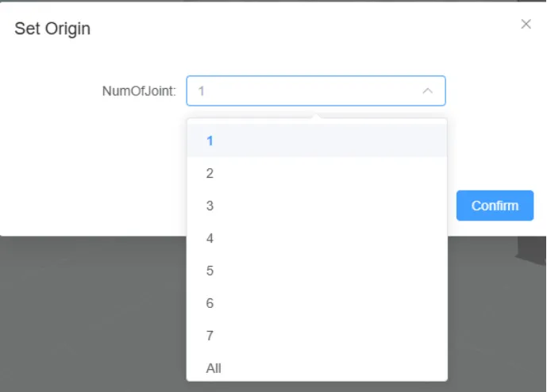Image resolution: width=547 pixels, height=392 pixels.
Task: Click the dropdown popup's small pointer arrow
Action: click(317, 116)
